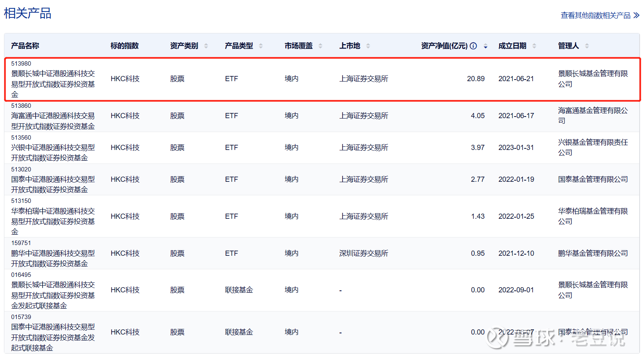Open 景顺长城 发起式联接基金 016495

click(x=53, y=295)
